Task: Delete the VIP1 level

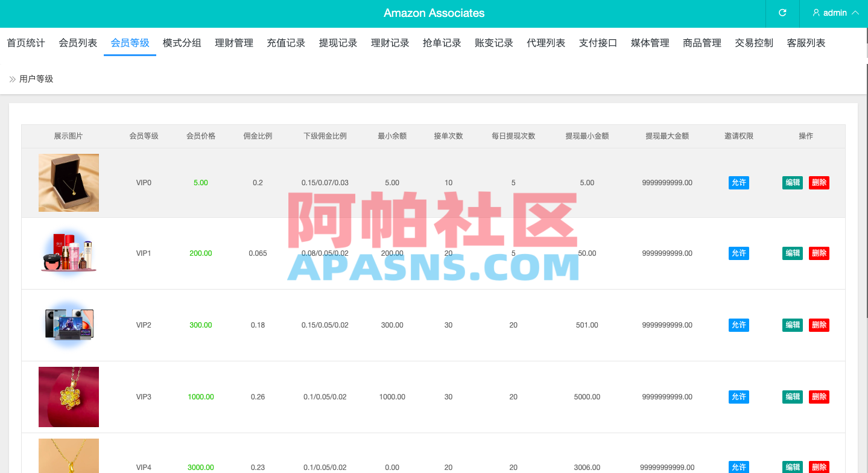Action: [x=819, y=253]
